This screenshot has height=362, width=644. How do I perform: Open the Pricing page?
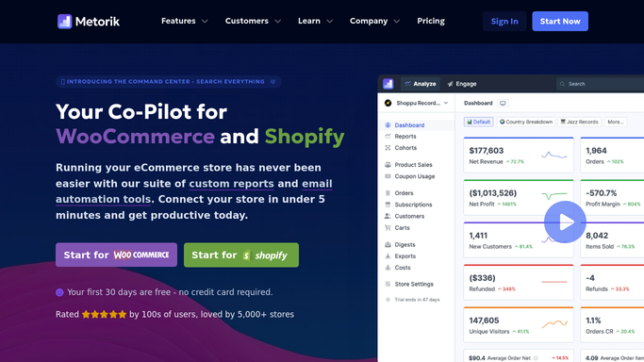[431, 21]
